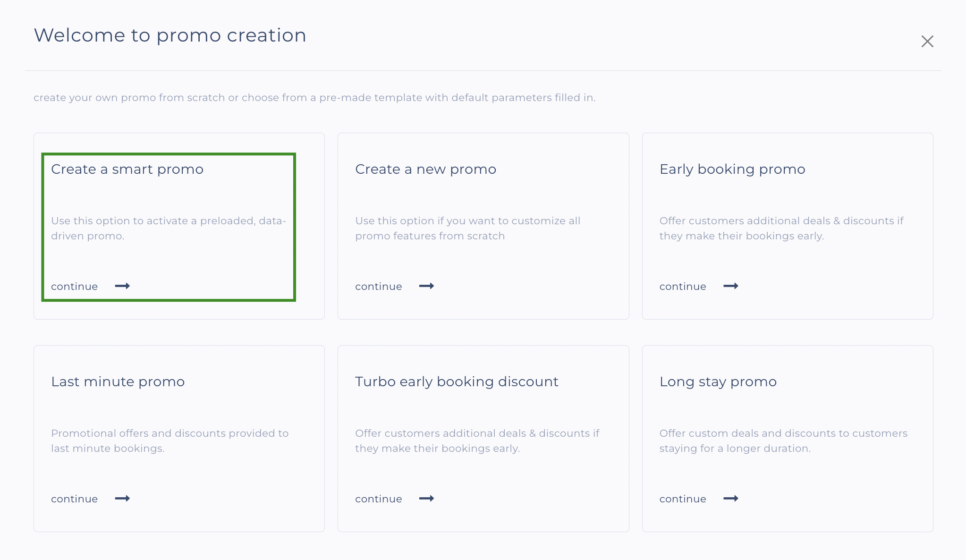
Task: Pick the Early booking promo heading
Action: tap(732, 169)
